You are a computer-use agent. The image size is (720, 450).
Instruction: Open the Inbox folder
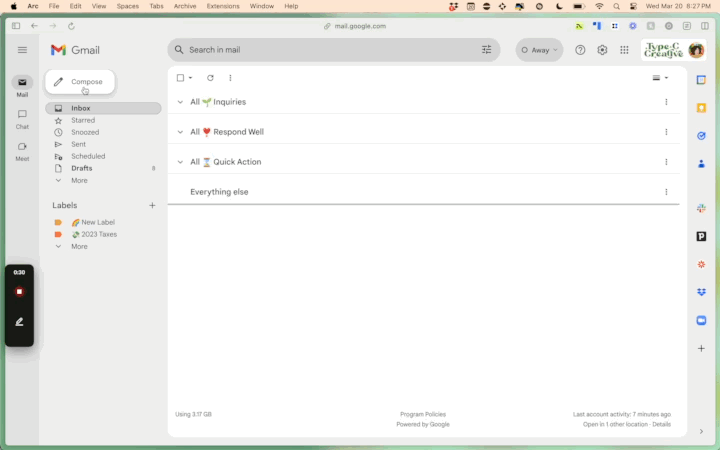[103, 108]
